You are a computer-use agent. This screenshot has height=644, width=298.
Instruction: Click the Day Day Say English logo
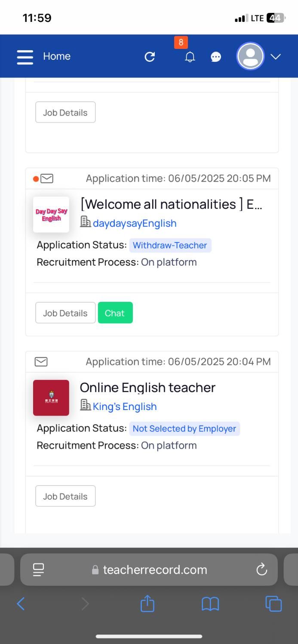51,215
